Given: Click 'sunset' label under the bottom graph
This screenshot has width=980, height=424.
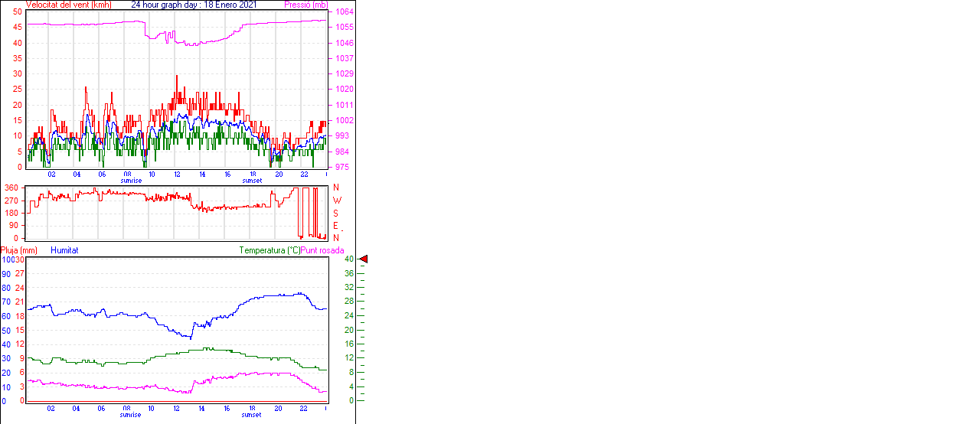Looking at the screenshot, I should click(x=251, y=415).
